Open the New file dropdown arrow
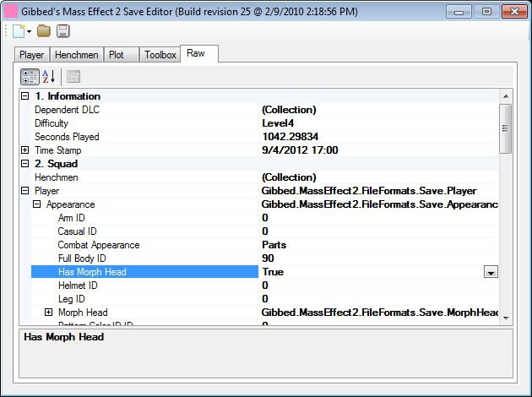This screenshot has height=397, width=532. (x=30, y=31)
